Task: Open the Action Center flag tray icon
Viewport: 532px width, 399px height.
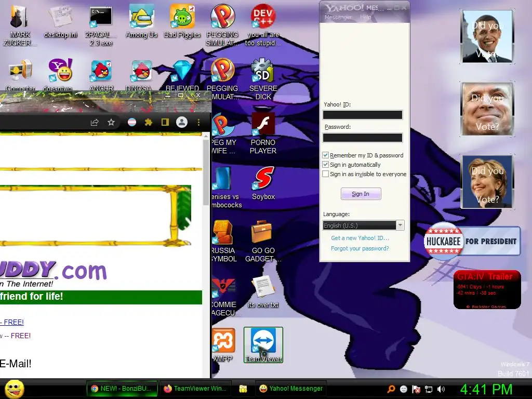Action: click(x=416, y=389)
